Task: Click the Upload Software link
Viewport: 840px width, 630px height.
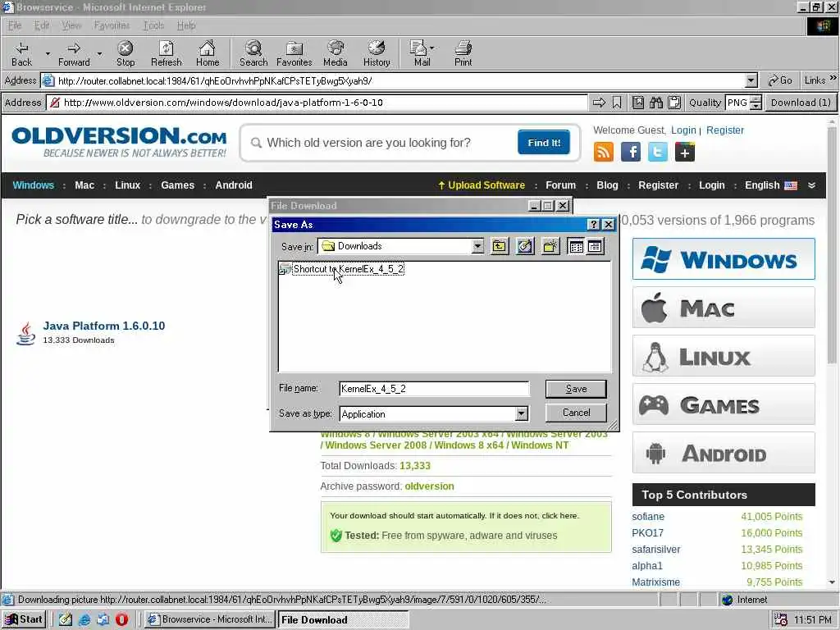Action: (x=481, y=185)
